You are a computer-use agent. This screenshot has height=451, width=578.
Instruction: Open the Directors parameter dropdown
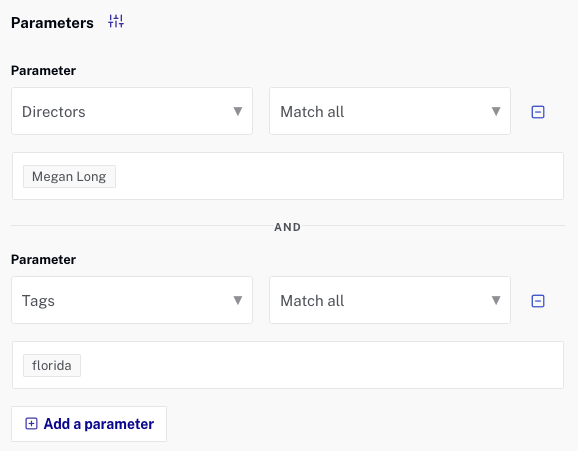pos(132,111)
